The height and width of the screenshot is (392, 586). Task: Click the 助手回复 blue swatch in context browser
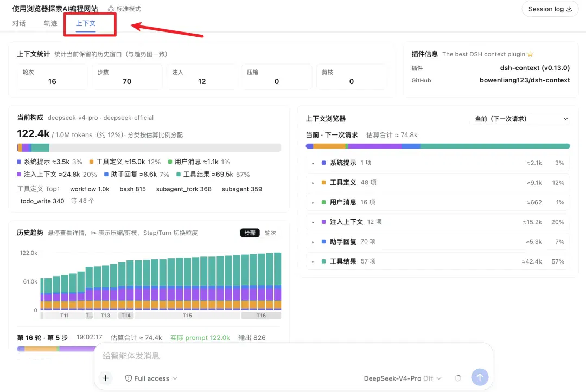coord(323,242)
